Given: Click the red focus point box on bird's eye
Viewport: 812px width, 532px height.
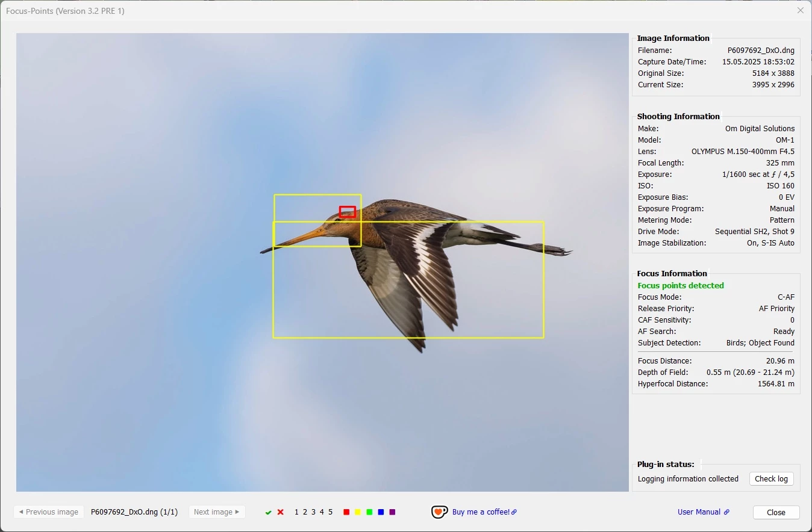Looking at the screenshot, I should point(348,212).
